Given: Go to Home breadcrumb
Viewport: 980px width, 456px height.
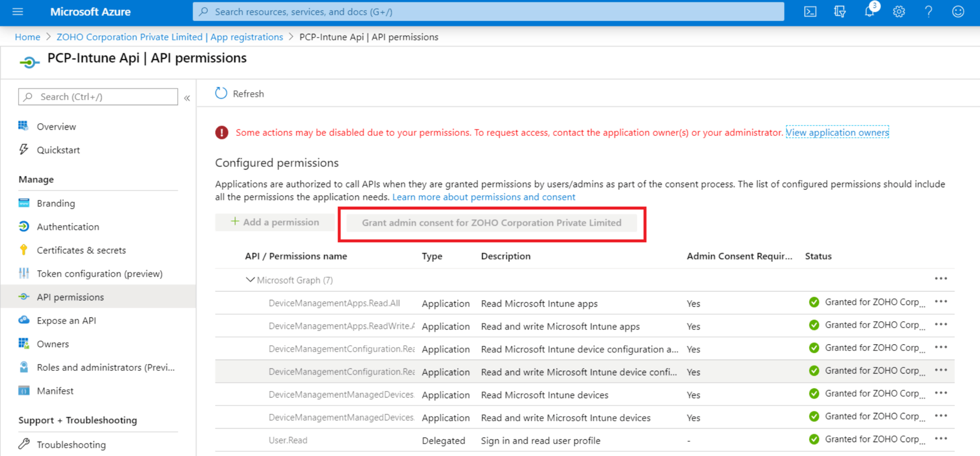Looking at the screenshot, I should coord(27,37).
